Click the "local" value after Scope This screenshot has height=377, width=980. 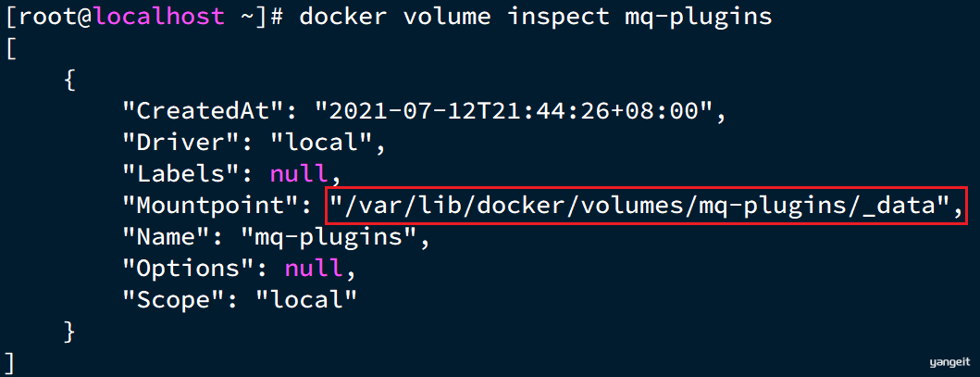pyautogui.click(x=306, y=301)
